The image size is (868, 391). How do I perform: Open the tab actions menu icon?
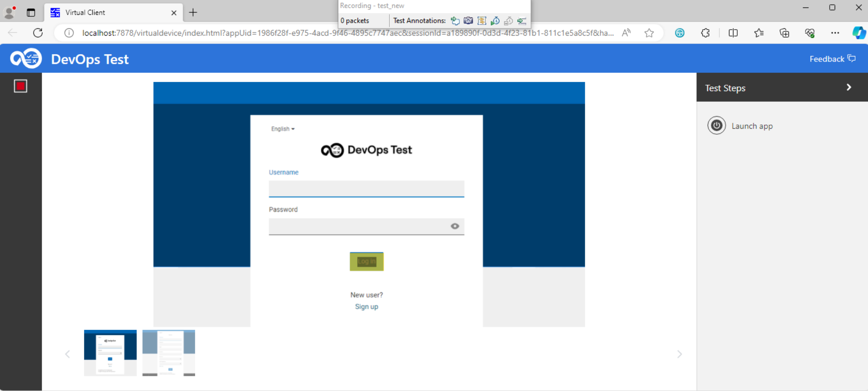tap(31, 12)
